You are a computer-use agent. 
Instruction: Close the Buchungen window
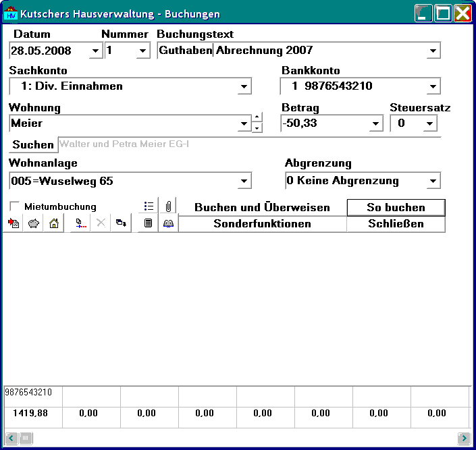(x=462, y=13)
